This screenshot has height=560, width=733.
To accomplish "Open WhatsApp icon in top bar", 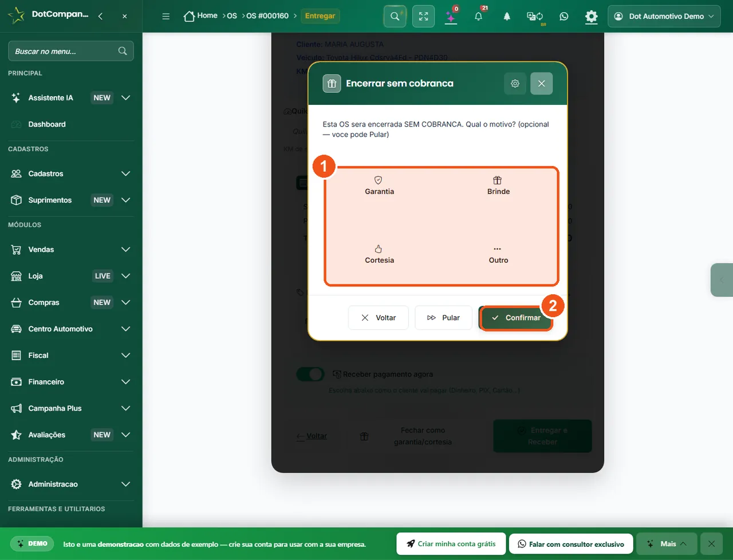I will tap(564, 17).
